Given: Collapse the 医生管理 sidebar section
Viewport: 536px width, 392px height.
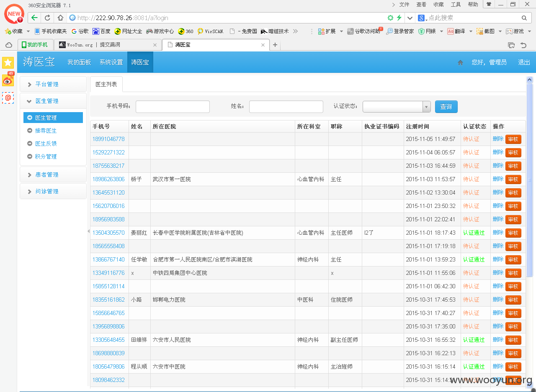Looking at the screenshot, I should pyautogui.click(x=53, y=101).
